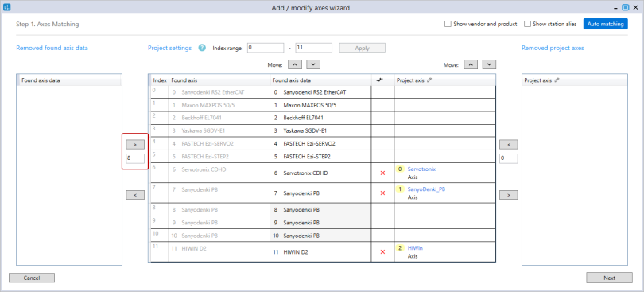Open the Servotronix project axis link
Screen dimensions: 644x292
pyautogui.click(x=421, y=169)
